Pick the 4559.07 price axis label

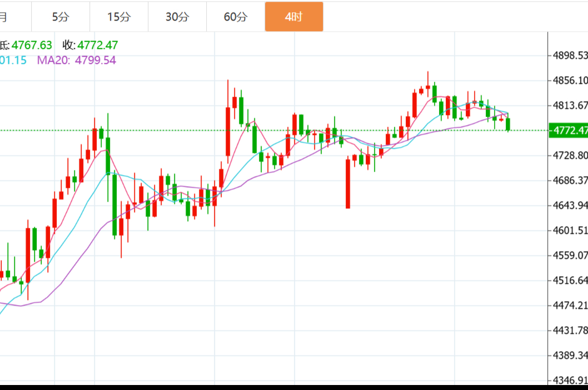click(x=570, y=256)
